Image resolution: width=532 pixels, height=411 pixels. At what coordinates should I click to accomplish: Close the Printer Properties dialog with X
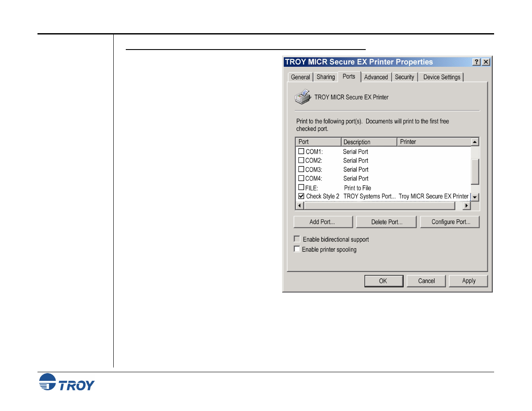pyautogui.click(x=486, y=62)
